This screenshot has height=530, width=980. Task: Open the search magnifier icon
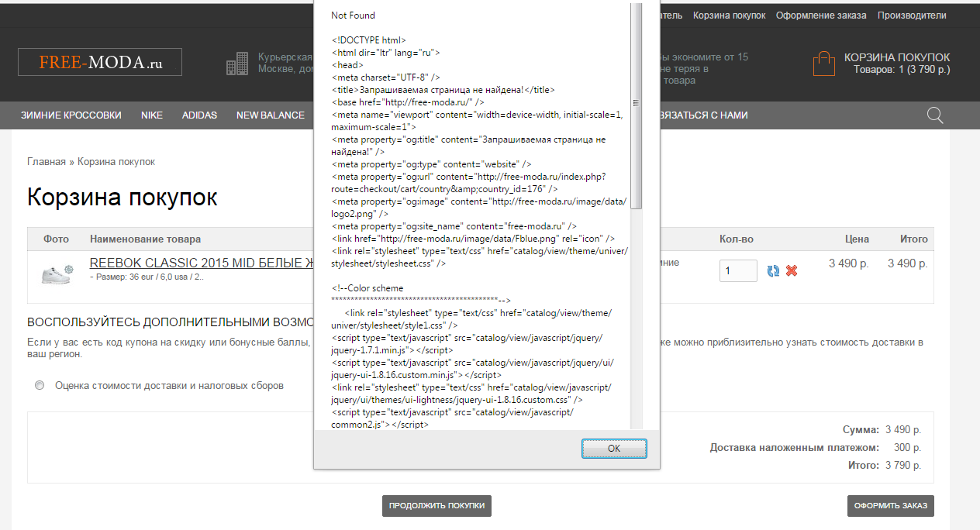[x=936, y=115]
